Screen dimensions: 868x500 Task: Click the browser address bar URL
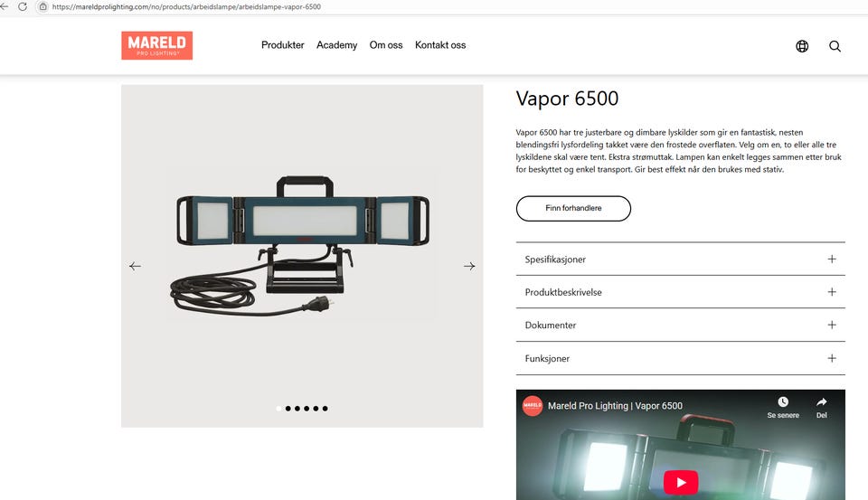point(186,6)
